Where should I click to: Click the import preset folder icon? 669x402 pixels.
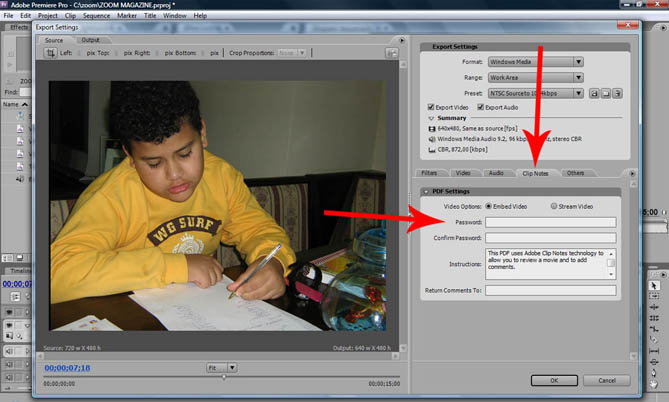click(606, 93)
